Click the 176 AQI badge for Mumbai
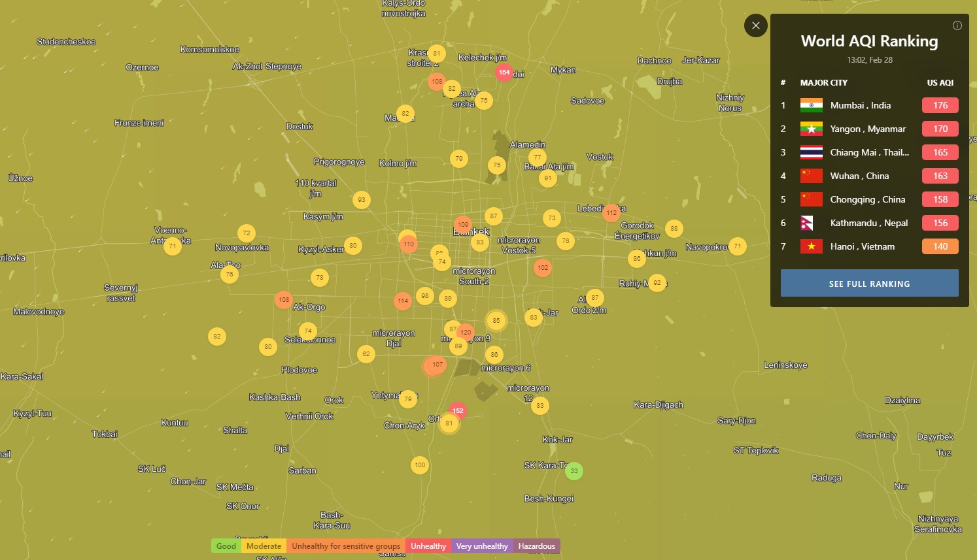 pyautogui.click(x=940, y=105)
